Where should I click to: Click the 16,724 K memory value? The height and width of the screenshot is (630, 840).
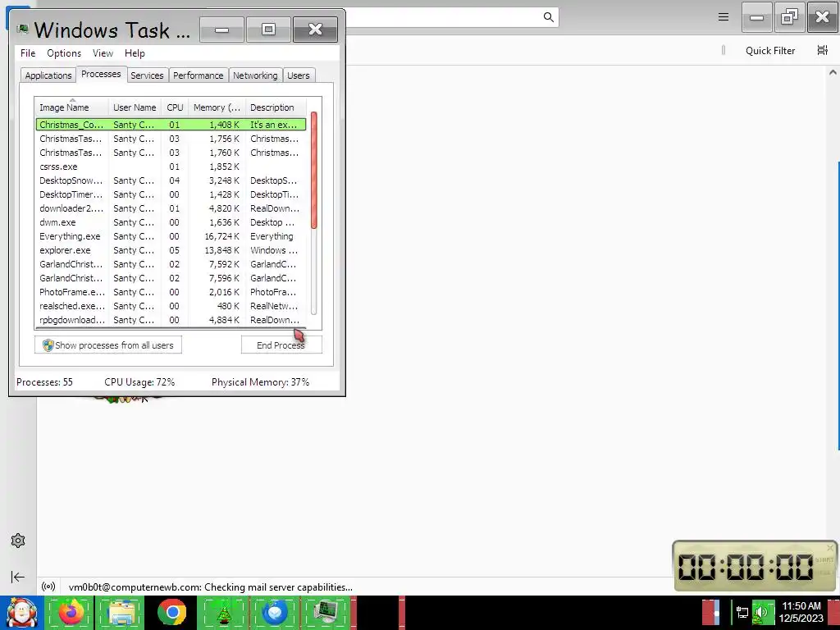221,236
